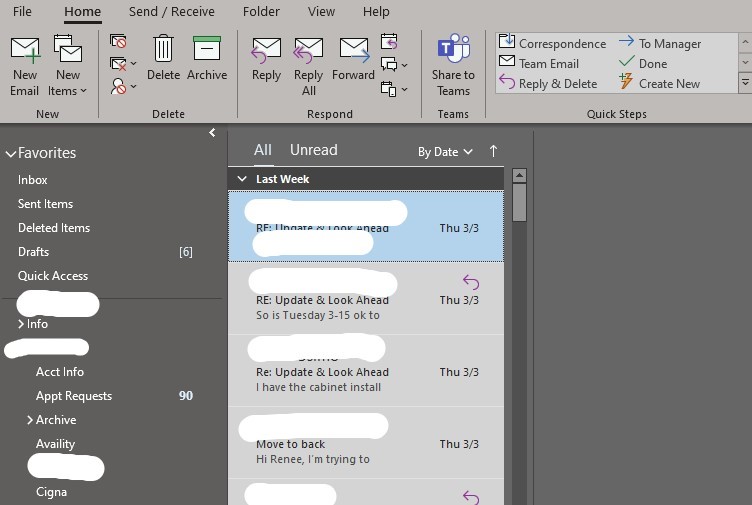Reply to the selected email
The image size is (752, 505).
(x=266, y=59)
